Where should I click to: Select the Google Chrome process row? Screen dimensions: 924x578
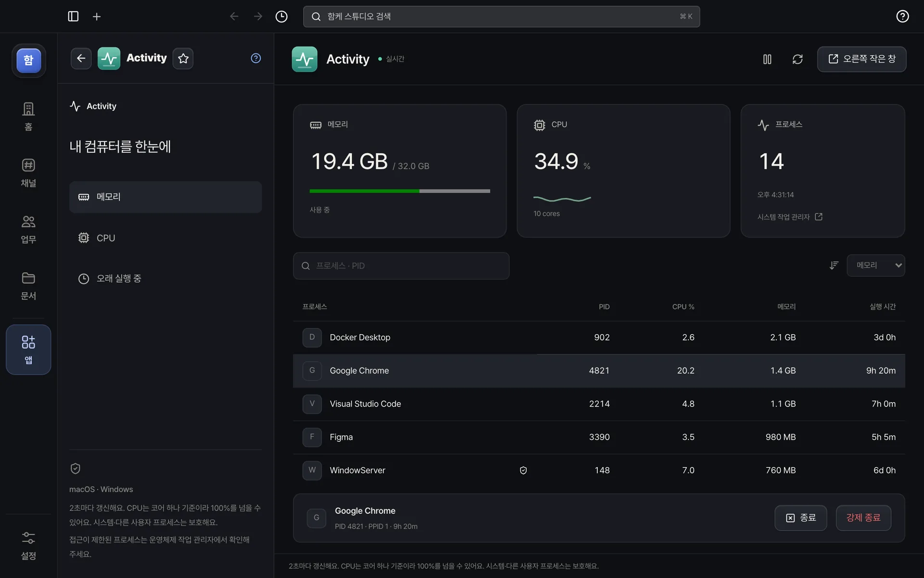coord(599,371)
